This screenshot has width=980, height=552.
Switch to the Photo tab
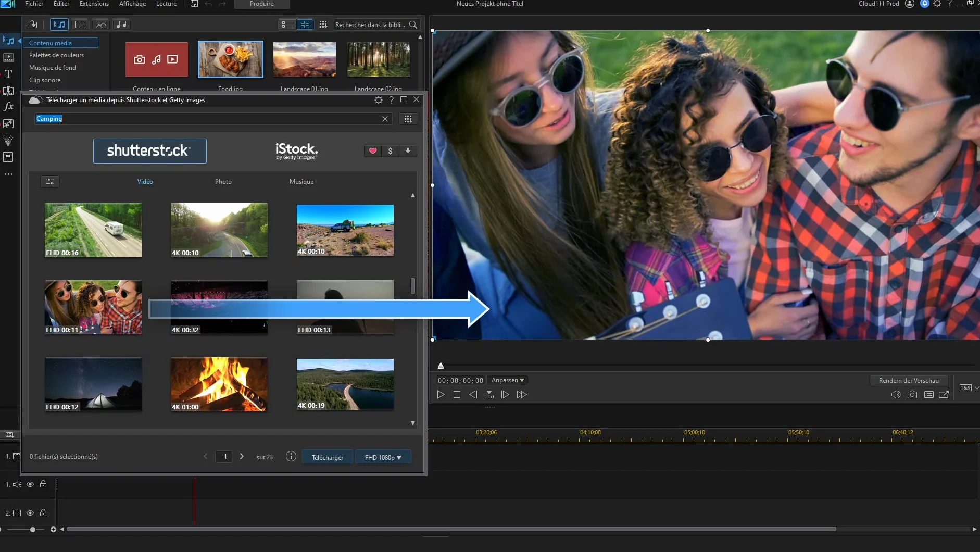pos(223,182)
